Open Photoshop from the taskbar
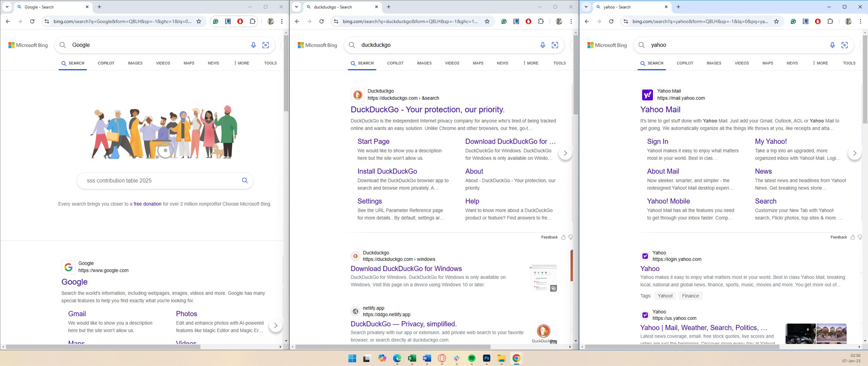This screenshot has width=868, height=366. [487, 359]
